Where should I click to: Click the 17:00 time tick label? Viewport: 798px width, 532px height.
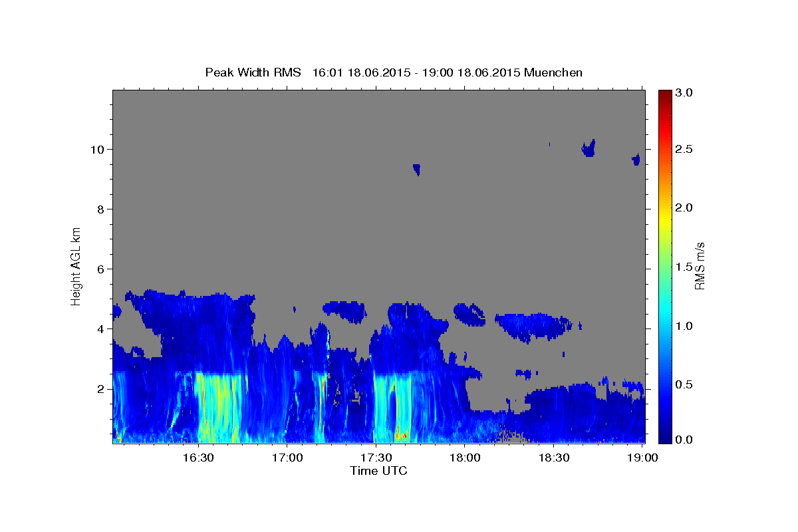287,458
